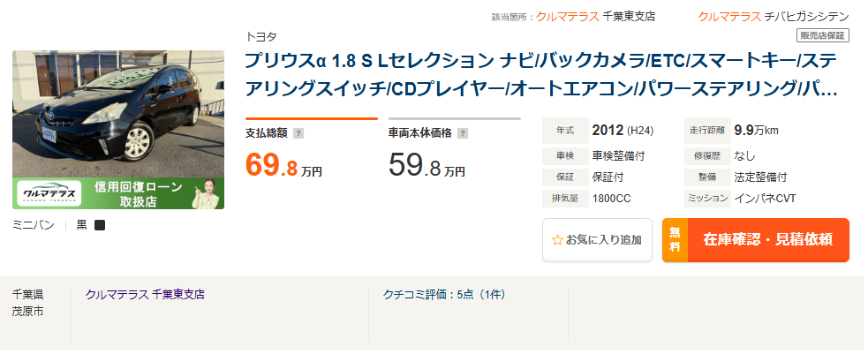Click the チバヒガシシテン dealer name in katakana
This screenshot has width=868, height=354.
tap(808, 16)
